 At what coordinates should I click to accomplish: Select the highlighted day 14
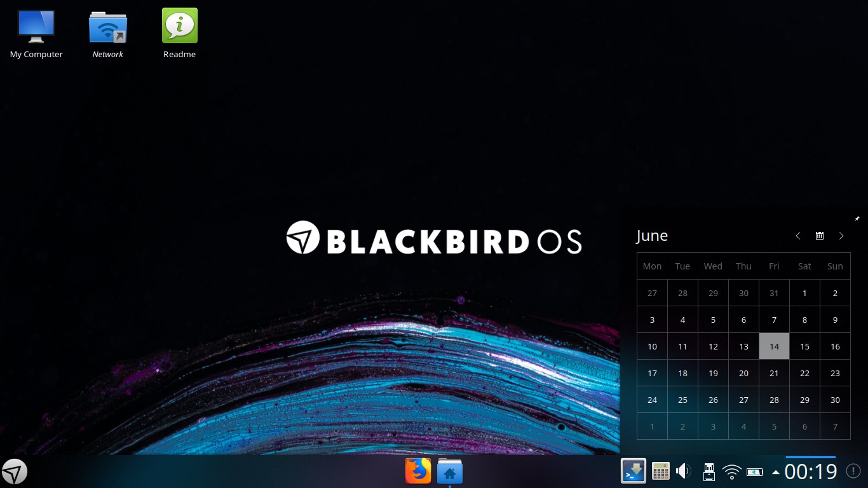(774, 346)
